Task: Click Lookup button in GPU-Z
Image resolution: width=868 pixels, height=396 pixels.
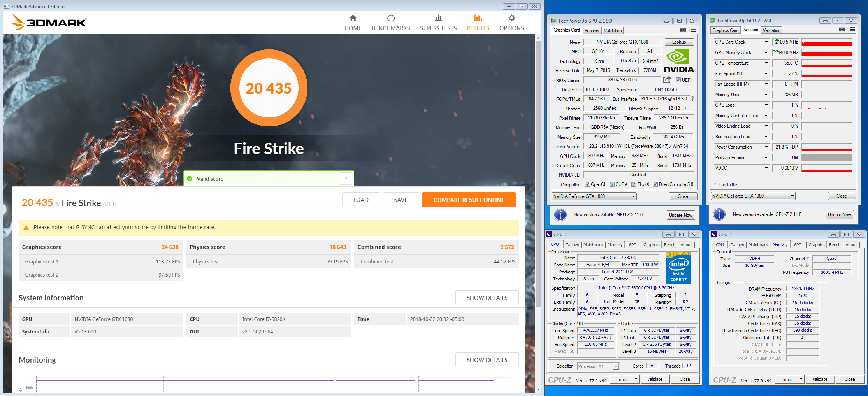Action: coord(679,42)
